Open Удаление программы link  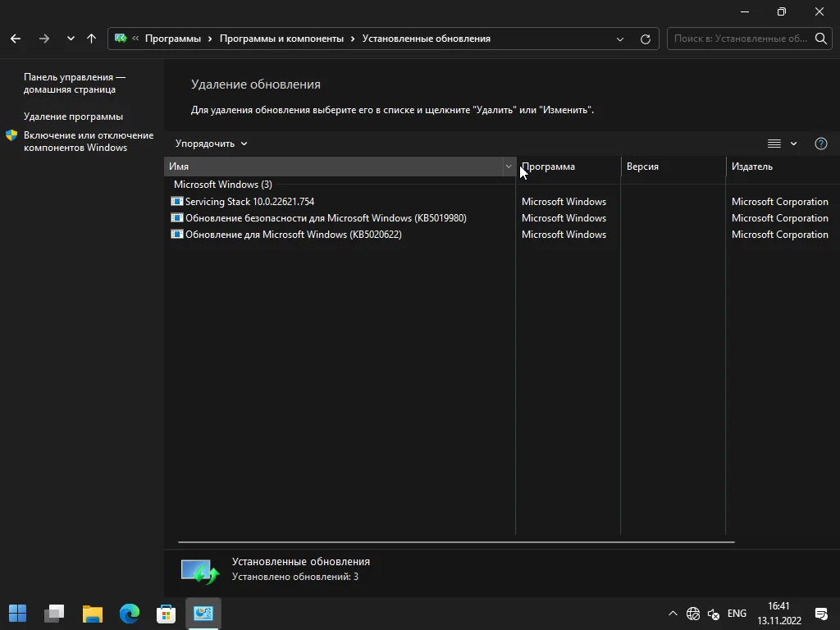pos(73,116)
